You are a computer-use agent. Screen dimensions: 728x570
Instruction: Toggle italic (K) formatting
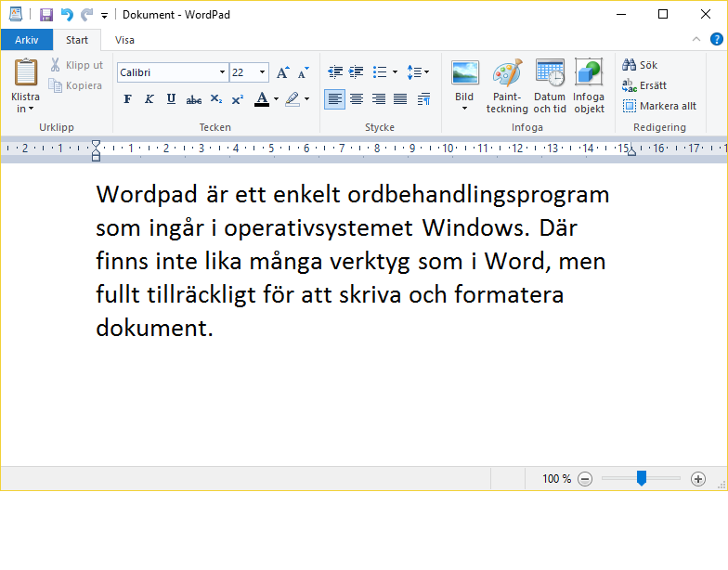point(149,98)
